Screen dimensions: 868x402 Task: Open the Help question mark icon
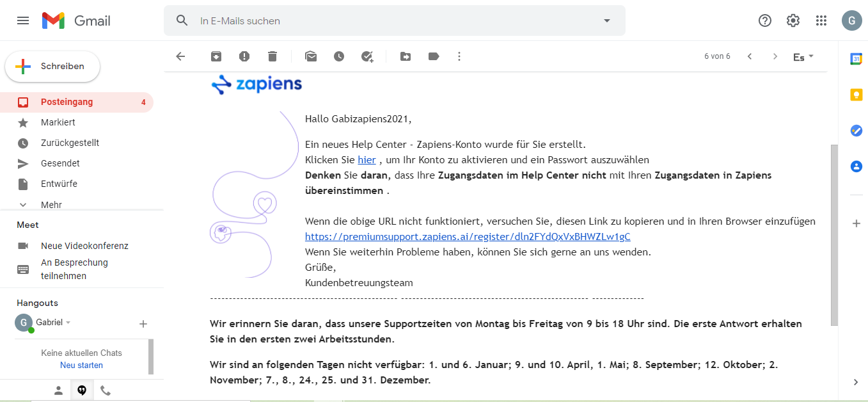click(x=765, y=20)
